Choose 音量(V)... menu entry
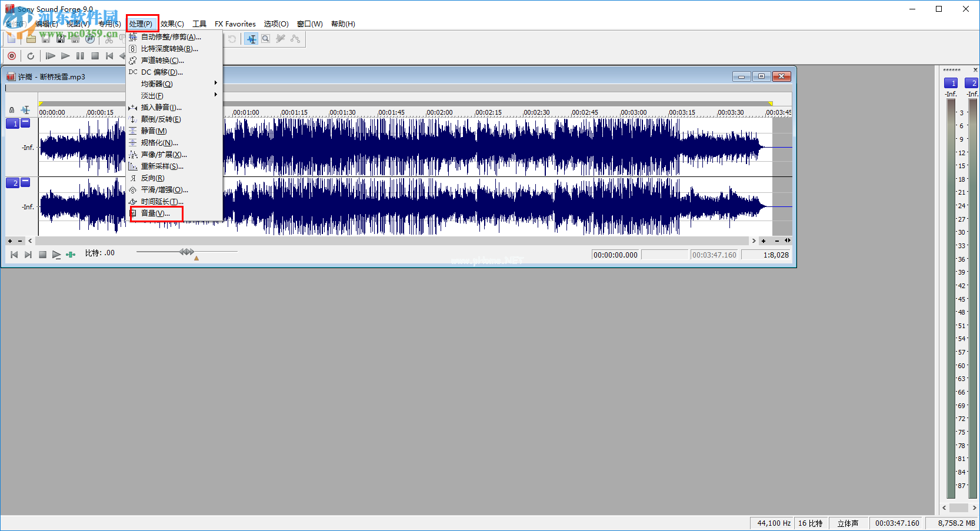The image size is (980, 531). [174, 213]
